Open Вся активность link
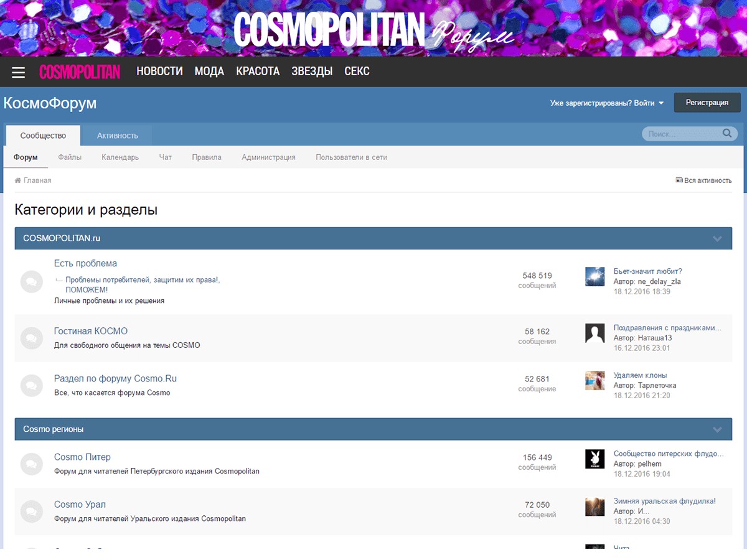The width and height of the screenshot is (747, 560). (708, 180)
